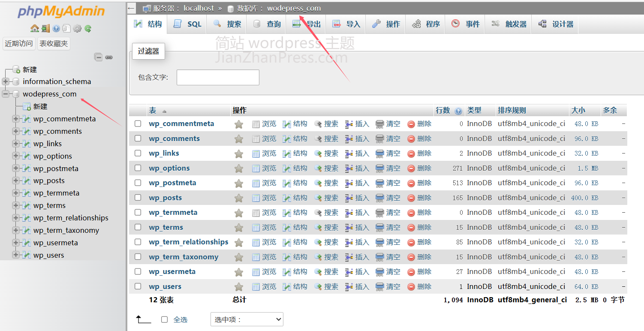Click the 近期访问 button
Screen dimensions: 644x331
(x=19, y=43)
